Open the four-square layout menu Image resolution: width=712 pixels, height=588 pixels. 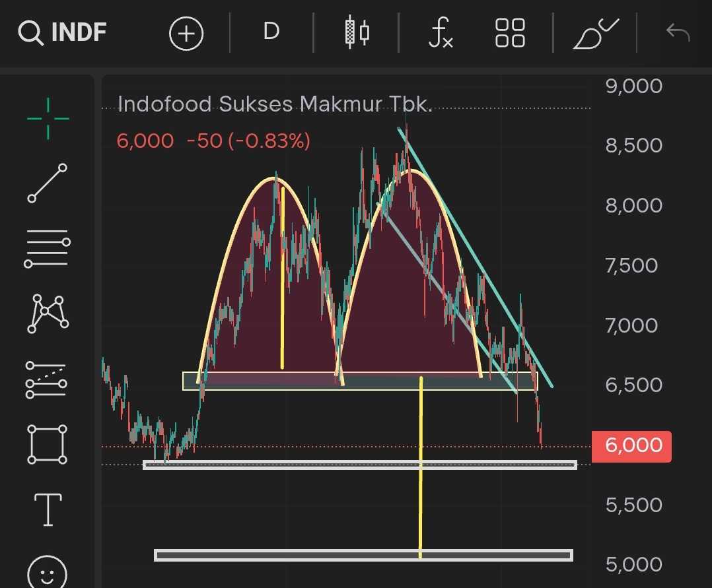pyautogui.click(x=510, y=33)
